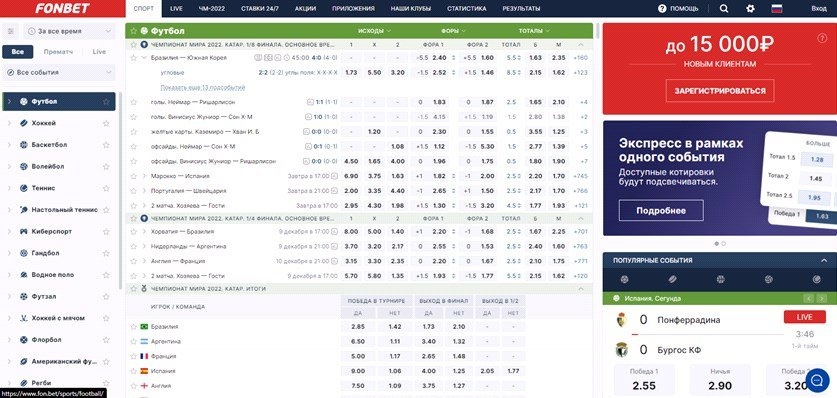The height and width of the screenshot is (398, 837).
Task: Collapse the Популярные события panel
Action: [824, 260]
